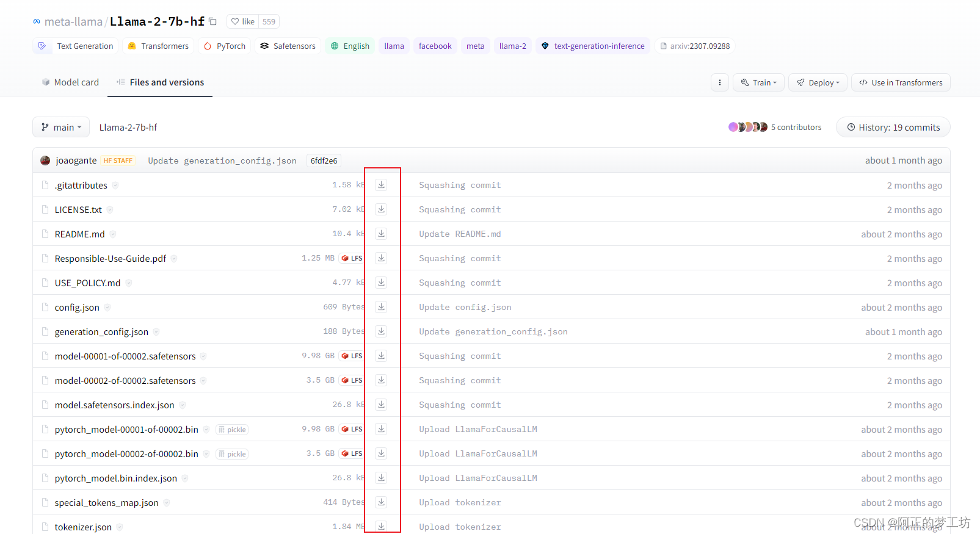Open joaogante user profile link
980x534 pixels.
coord(76,161)
